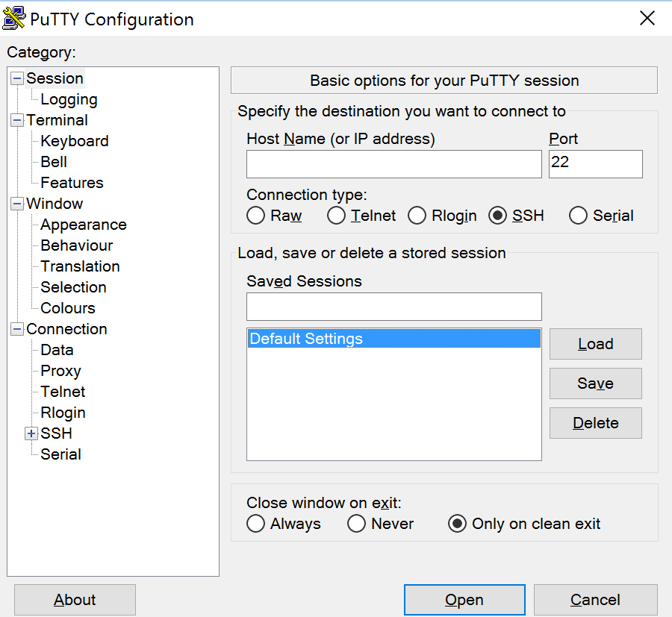This screenshot has height=617, width=672.
Task: Click the Load button
Action: (x=595, y=344)
